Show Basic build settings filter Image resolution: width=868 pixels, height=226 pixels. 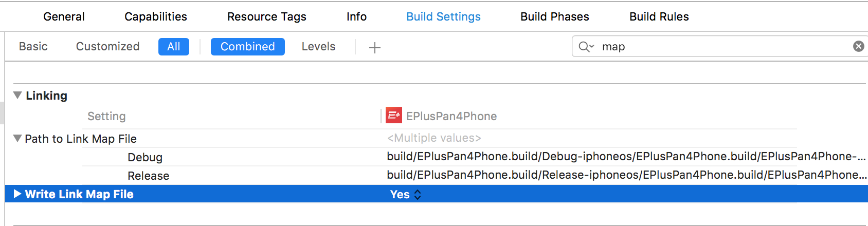pyautogui.click(x=33, y=47)
